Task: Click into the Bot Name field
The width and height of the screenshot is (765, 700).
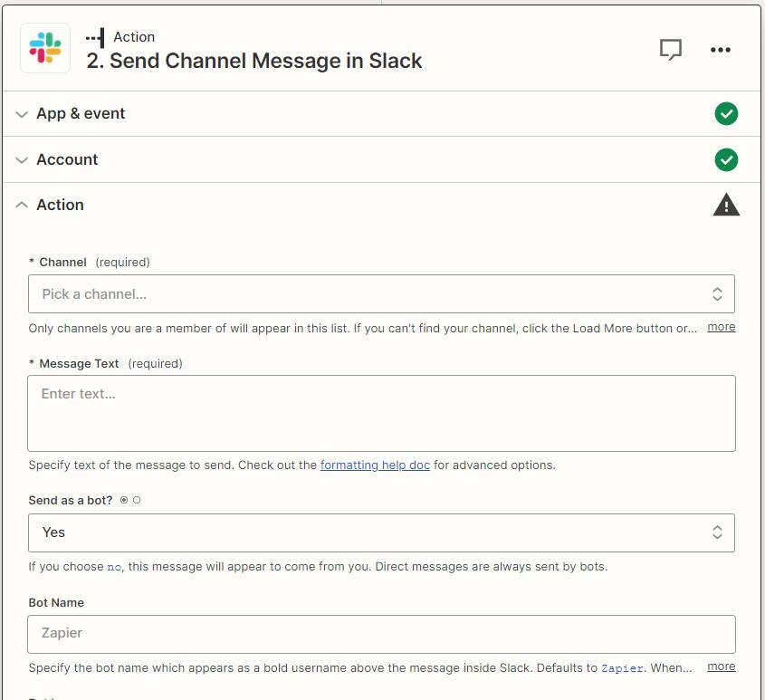Action: [381, 634]
